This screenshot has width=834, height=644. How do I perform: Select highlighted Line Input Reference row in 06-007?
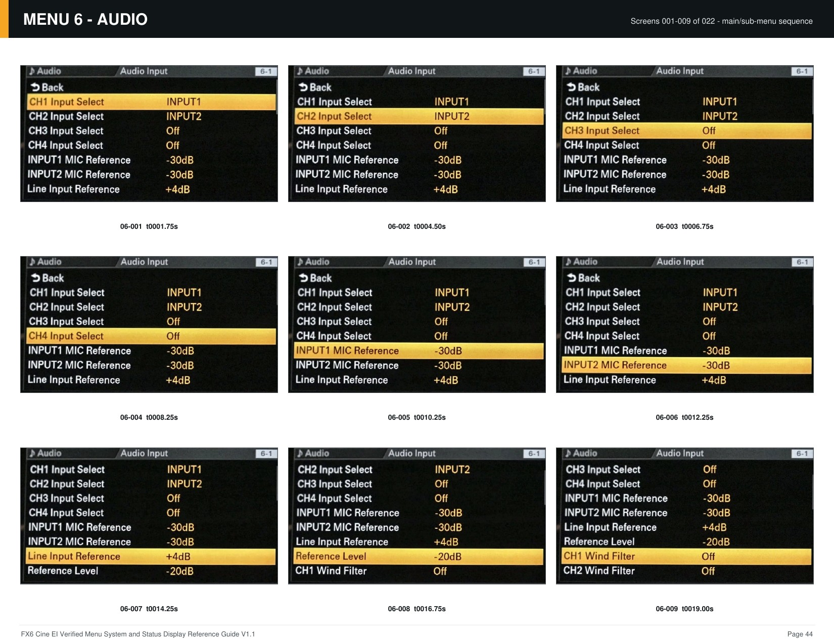pyautogui.click(x=151, y=557)
